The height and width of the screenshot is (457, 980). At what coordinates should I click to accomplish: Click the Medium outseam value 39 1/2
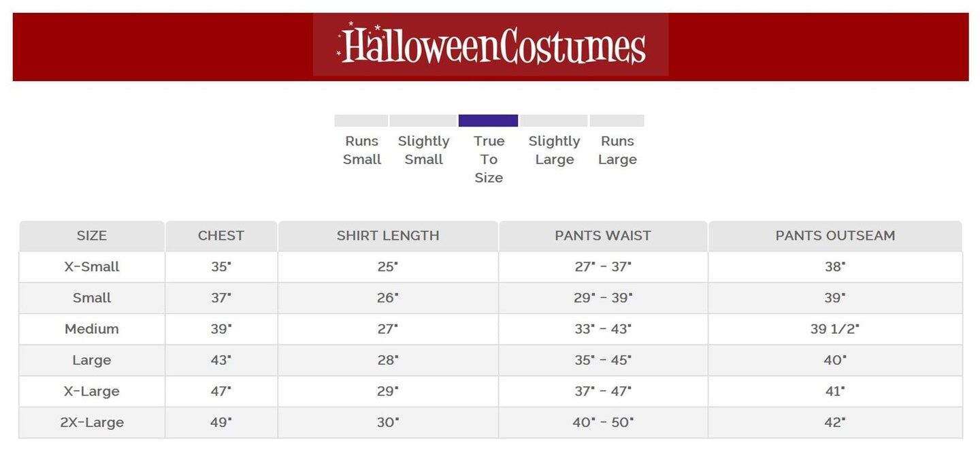pyautogui.click(x=835, y=329)
